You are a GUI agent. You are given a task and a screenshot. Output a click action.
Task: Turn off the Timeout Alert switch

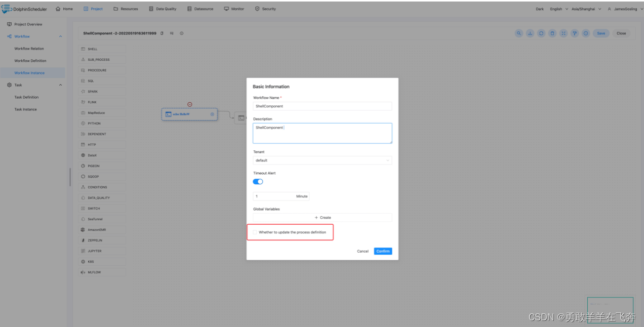click(x=258, y=182)
